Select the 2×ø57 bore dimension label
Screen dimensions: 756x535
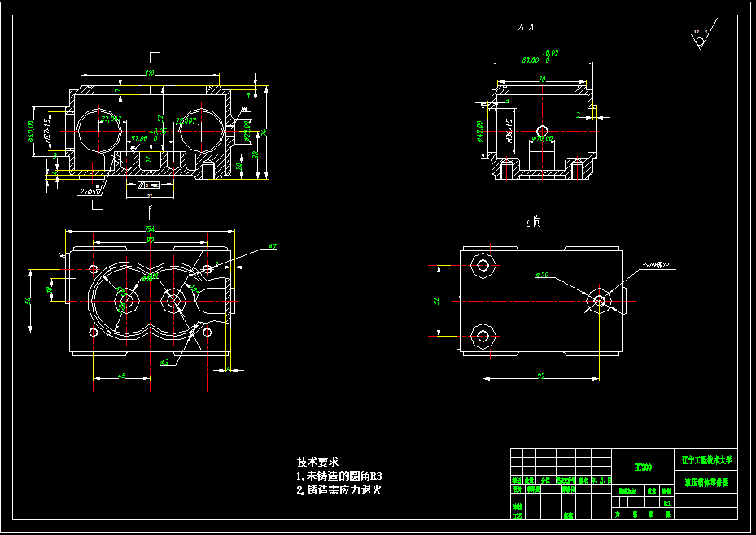90,191
